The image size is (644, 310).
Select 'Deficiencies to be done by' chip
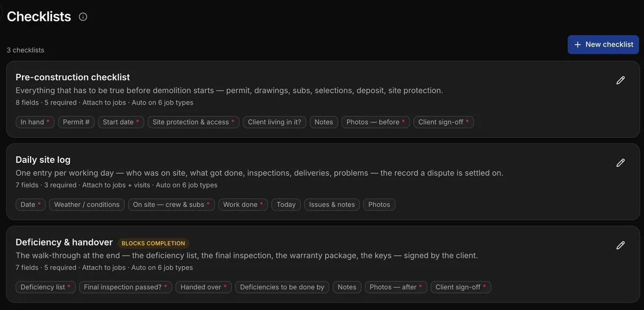(282, 287)
